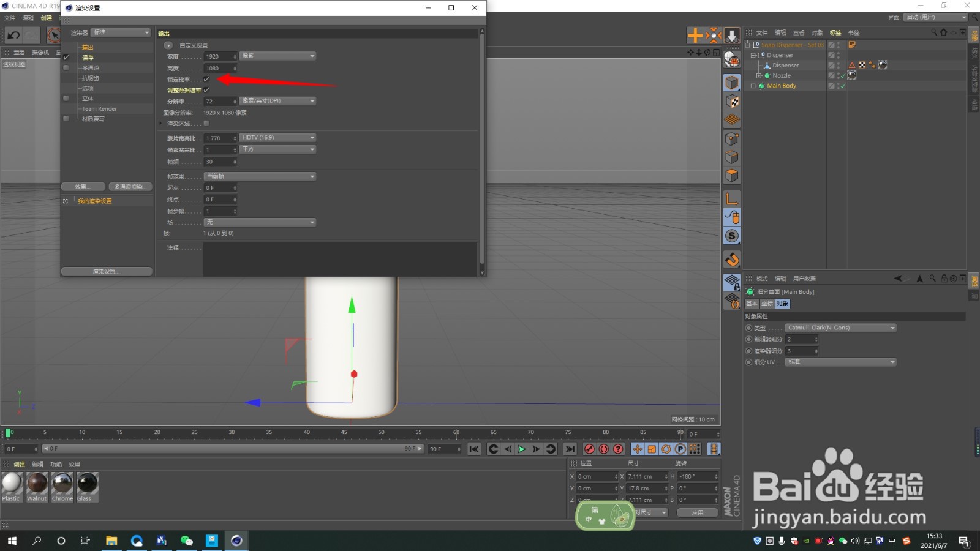Viewport: 980px width, 551px height.
Task: Enable the 渲染区域 render region checkbox
Action: pyautogui.click(x=206, y=123)
